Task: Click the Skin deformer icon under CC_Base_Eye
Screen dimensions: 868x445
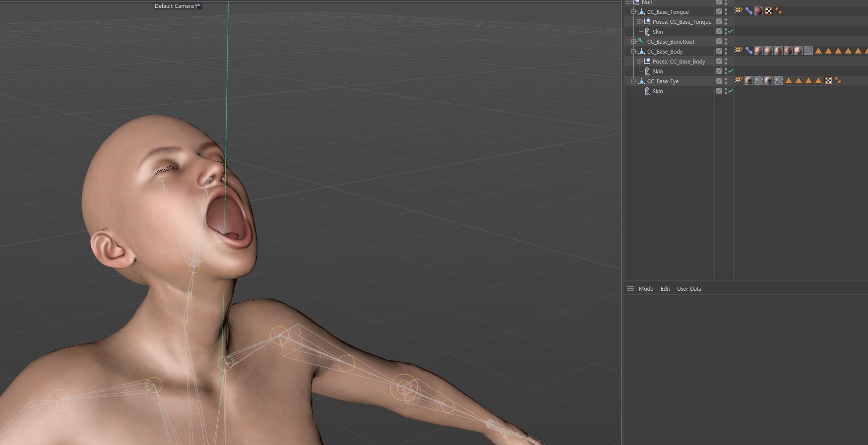Action: pyautogui.click(x=647, y=91)
